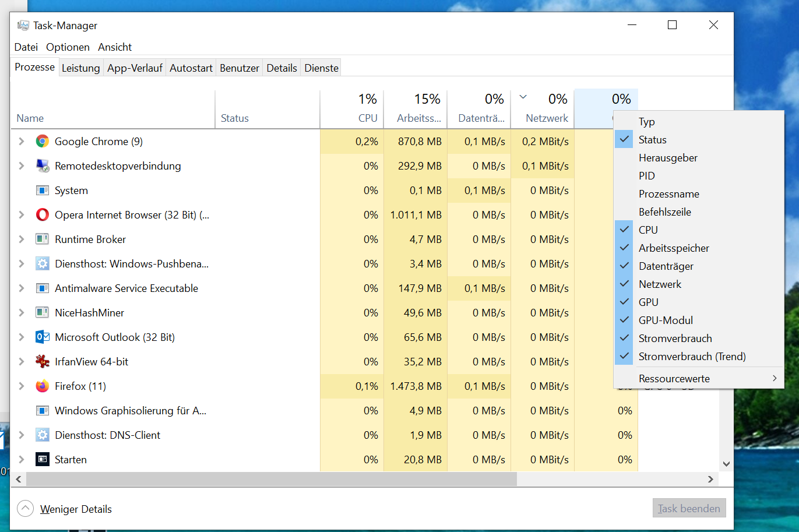This screenshot has height=532, width=799.
Task: Enable Typ column in context menu
Action: click(x=699, y=122)
